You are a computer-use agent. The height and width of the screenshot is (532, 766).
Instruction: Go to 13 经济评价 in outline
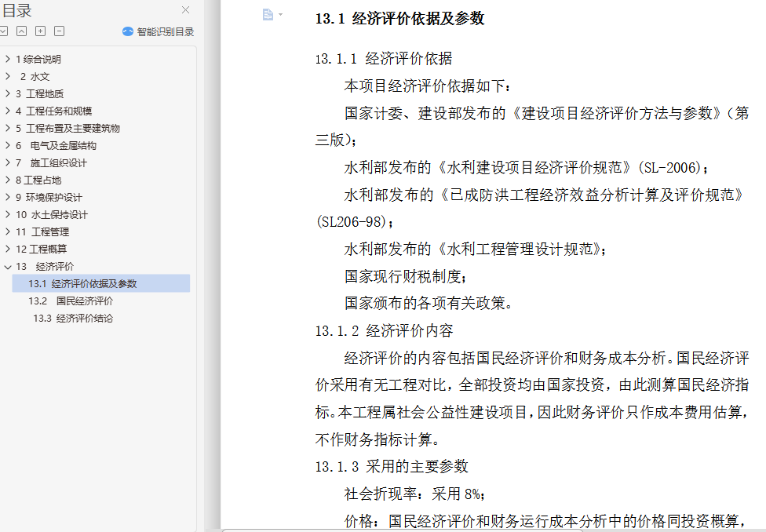[x=45, y=266]
